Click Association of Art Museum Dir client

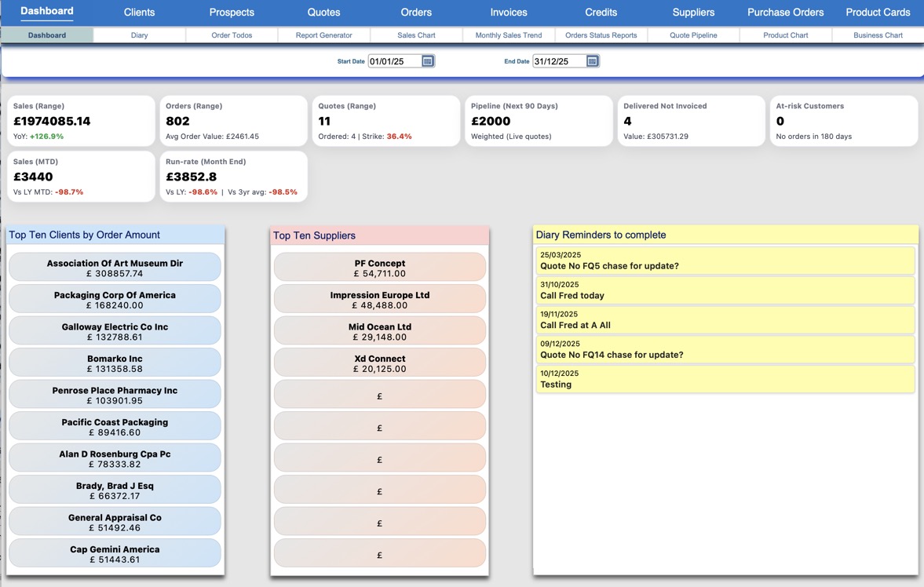click(115, 268)
